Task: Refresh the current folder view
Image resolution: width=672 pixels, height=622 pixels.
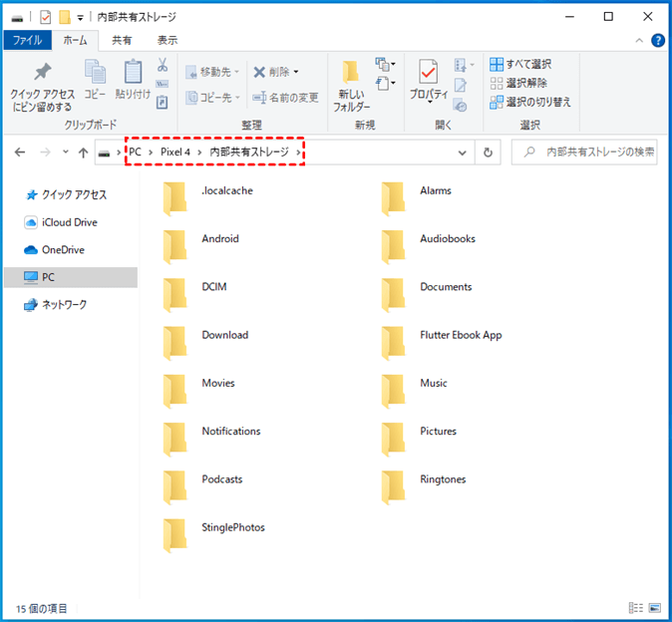Action: coord(489,153)
